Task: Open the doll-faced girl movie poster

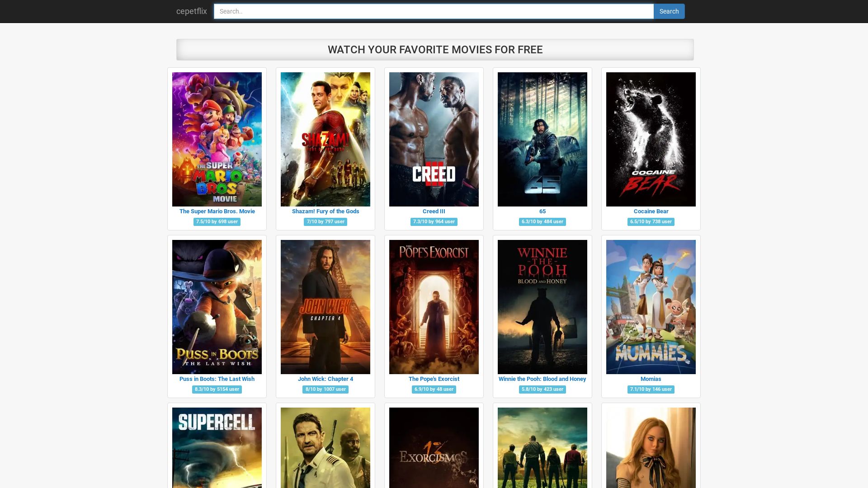Action: click(x=651, y=448)
